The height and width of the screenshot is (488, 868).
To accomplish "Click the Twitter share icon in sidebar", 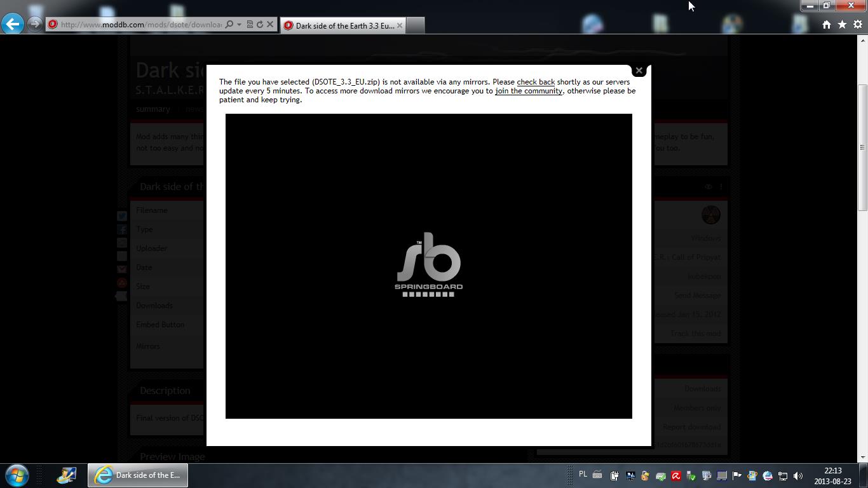I will click(x=121, y=216).
